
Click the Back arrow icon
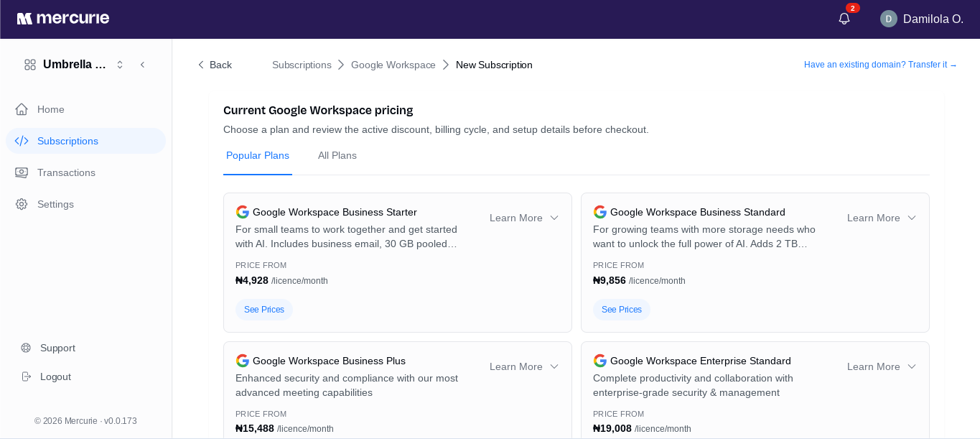click(x=201, y=65)
